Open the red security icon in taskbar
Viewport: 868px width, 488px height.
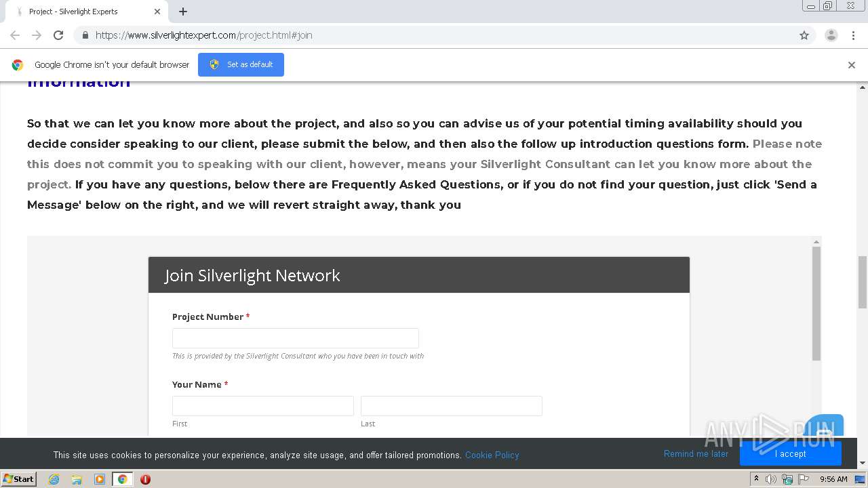[x=145, y=479]
